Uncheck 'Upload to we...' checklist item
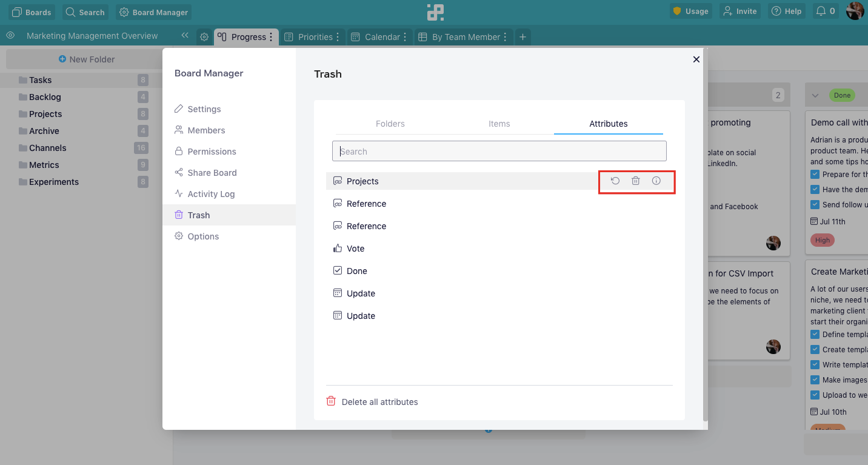 click(x=815, y=395)
